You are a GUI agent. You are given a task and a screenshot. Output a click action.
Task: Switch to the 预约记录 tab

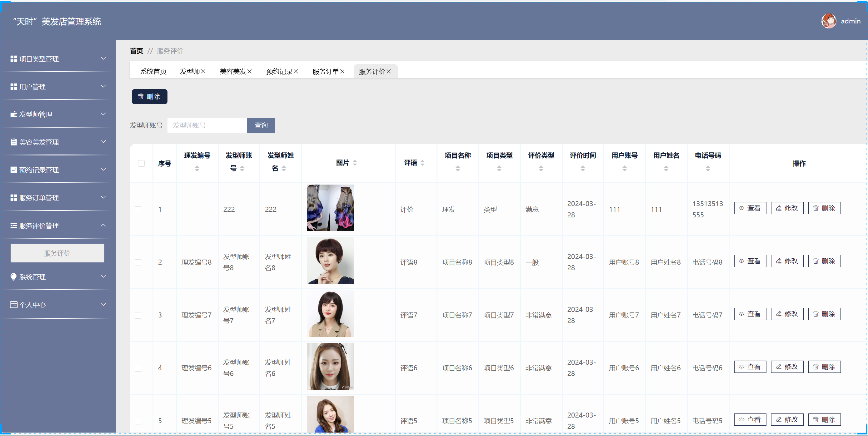(x=279, y=72)
